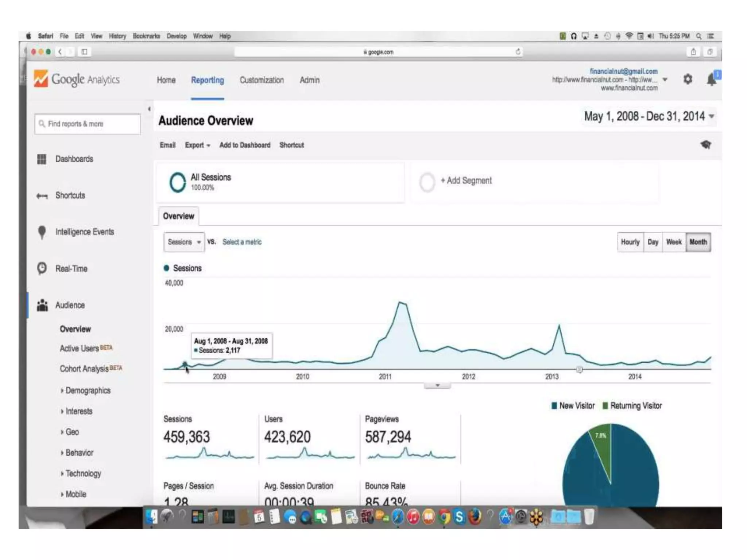Click the Find reports search field
Screen dimensions: 747x560
pyautogui.click(x=88, y=124)
